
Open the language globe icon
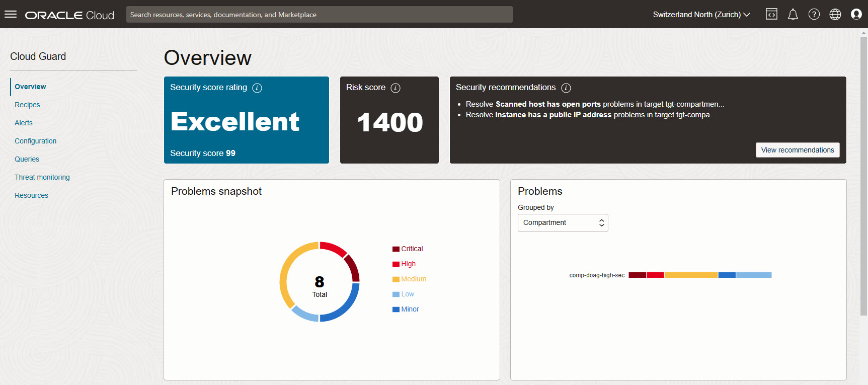click(835, 14)
